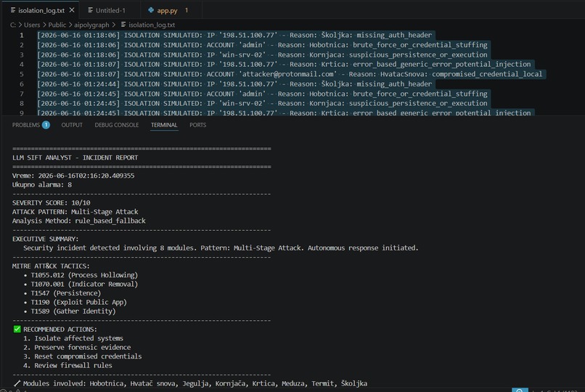Viewport: 585px width, 392px height.
Task: Click line number 1 in the editor gutter
Action: point(22,36)
